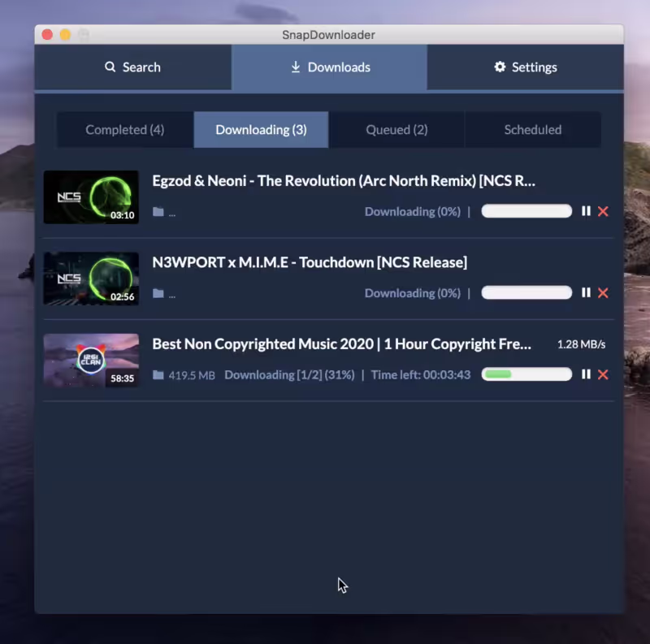Minimize the SnapDownloader window

(x=66, y=34)
